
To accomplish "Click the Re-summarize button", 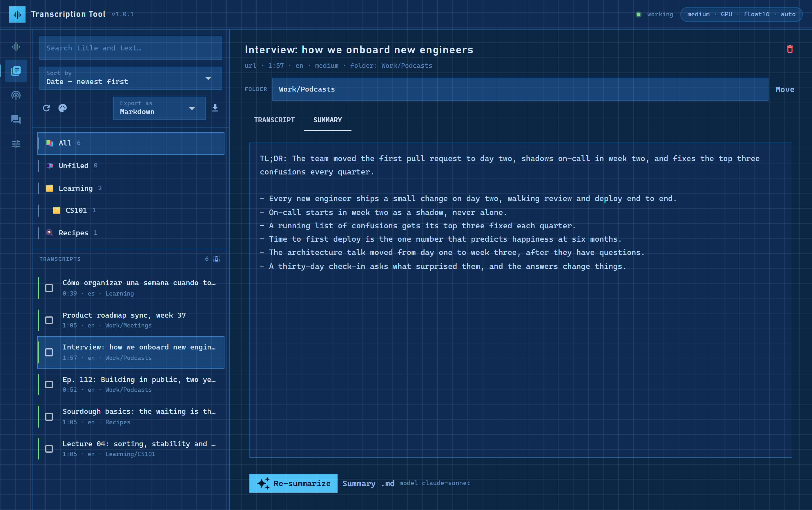I will coord(293,483).
